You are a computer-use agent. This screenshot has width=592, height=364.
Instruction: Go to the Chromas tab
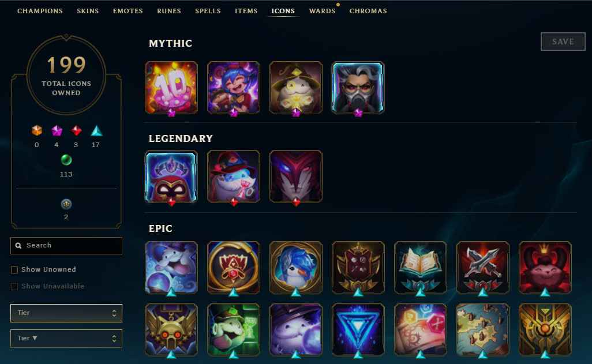point(368,11)
